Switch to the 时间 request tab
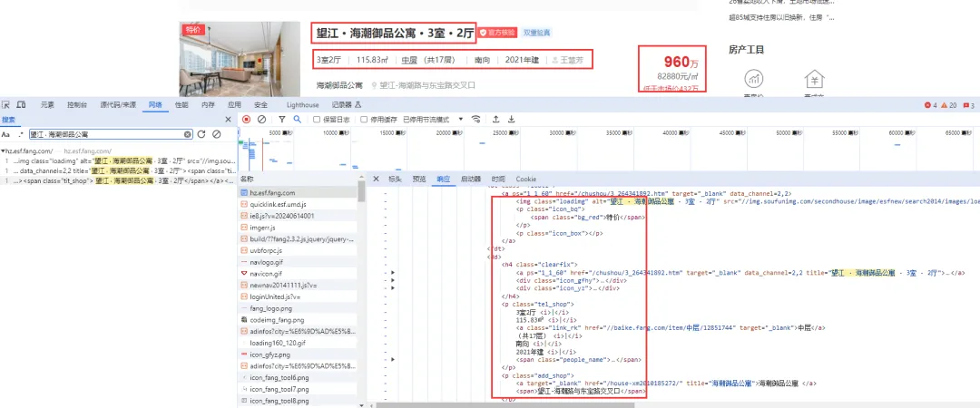This screenshot has width=980, height=408. click(x=498, y=180)
